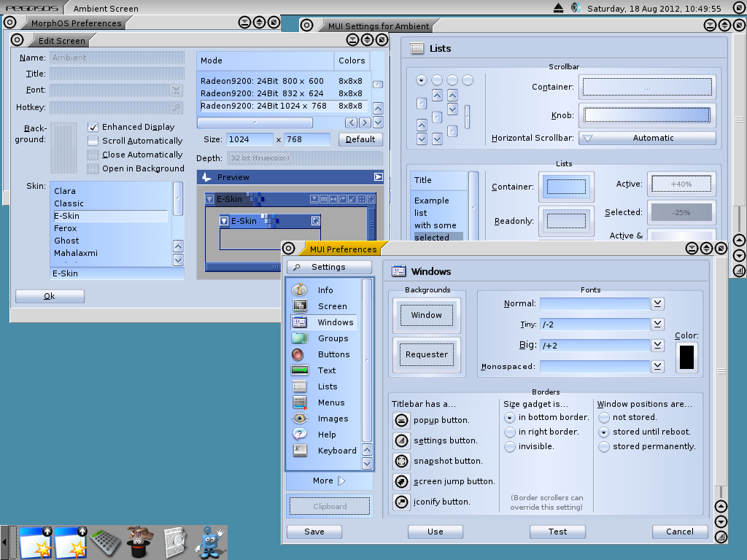
Task: Enable the Scroll Automatically checkbox
Action: click(x=93, y=141)
